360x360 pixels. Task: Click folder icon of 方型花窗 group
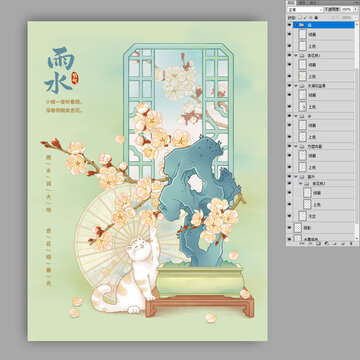[302, 146]
